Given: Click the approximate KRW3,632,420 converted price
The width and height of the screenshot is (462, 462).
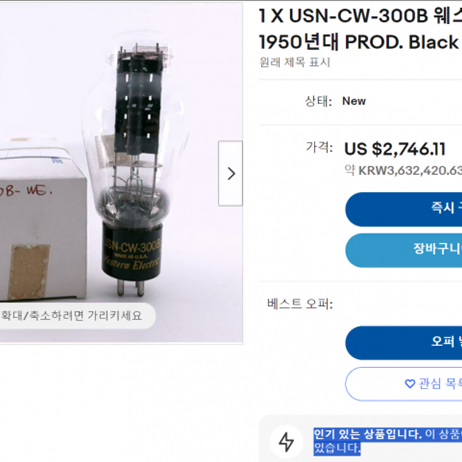Looking at the screenshot, I should [x=403, y=170].
